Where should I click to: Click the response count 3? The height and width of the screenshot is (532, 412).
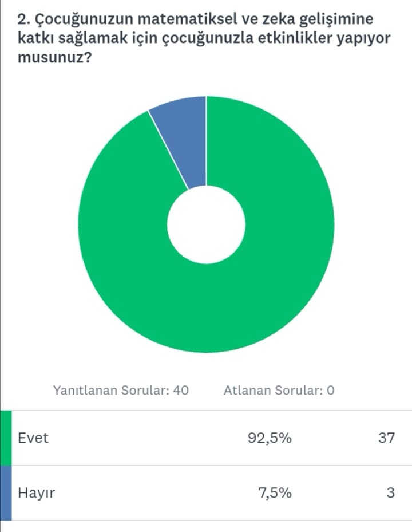coord(390,492)
